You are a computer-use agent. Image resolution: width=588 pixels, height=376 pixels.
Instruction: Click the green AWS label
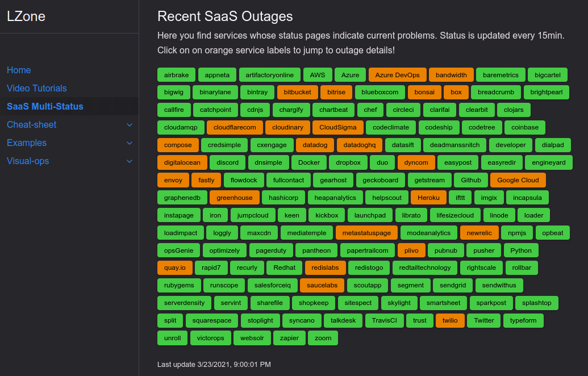[x=318, y=74]
